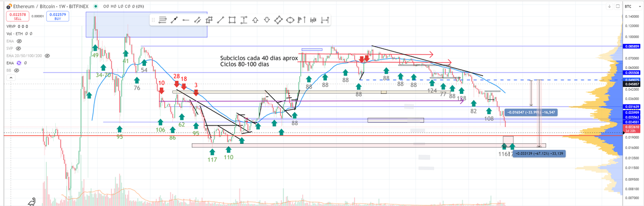
Task: Click the red cycle label 28
Action: [x=176, y=77]
